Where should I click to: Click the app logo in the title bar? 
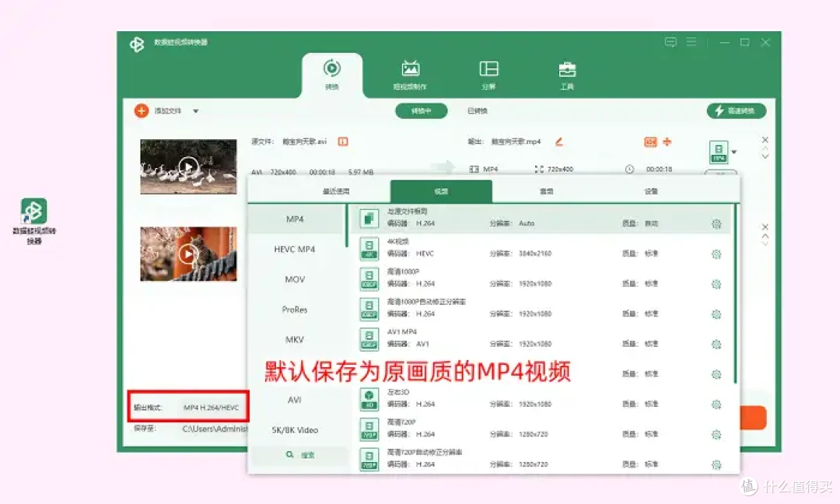pos(137,44)
